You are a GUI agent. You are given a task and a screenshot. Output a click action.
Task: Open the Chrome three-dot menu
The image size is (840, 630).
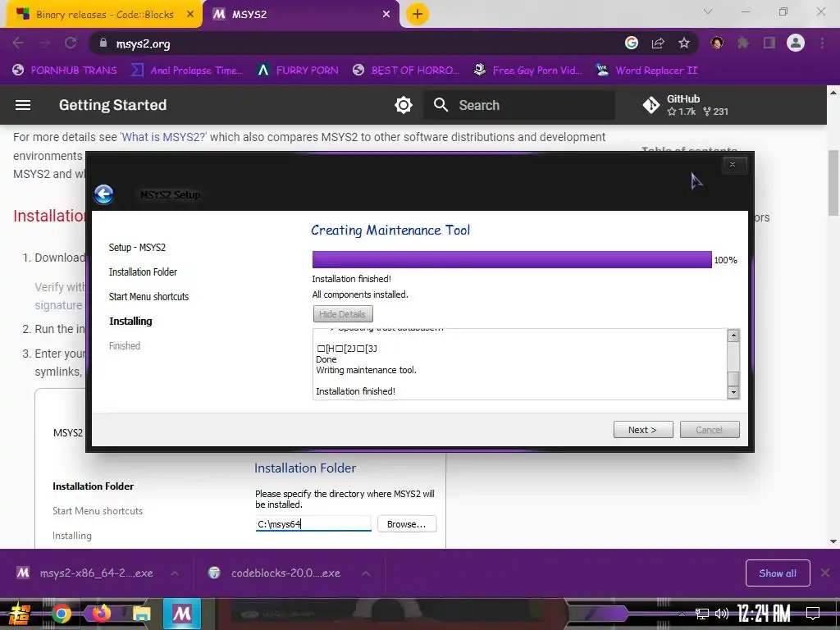(x=822, y=43)
